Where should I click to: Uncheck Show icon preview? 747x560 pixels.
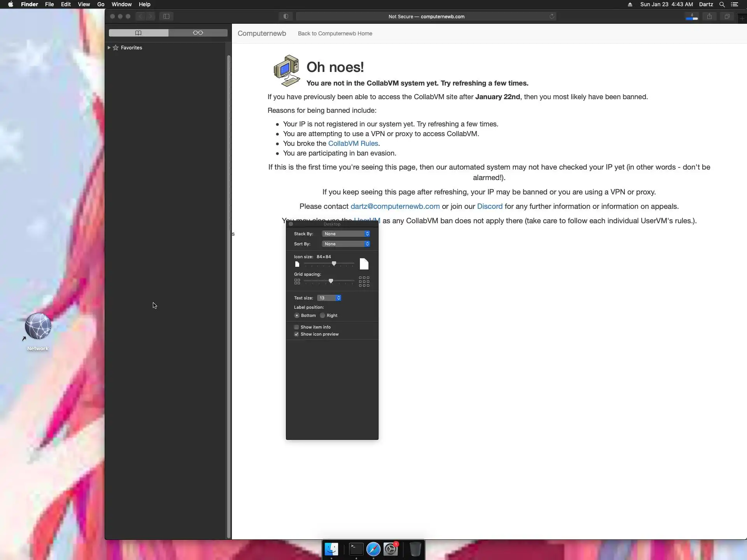296,334
